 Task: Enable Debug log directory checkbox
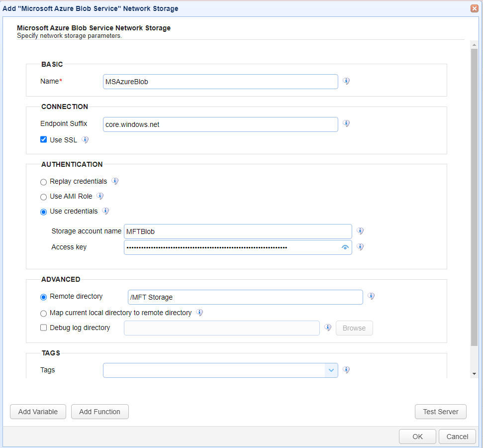point(43,328)
